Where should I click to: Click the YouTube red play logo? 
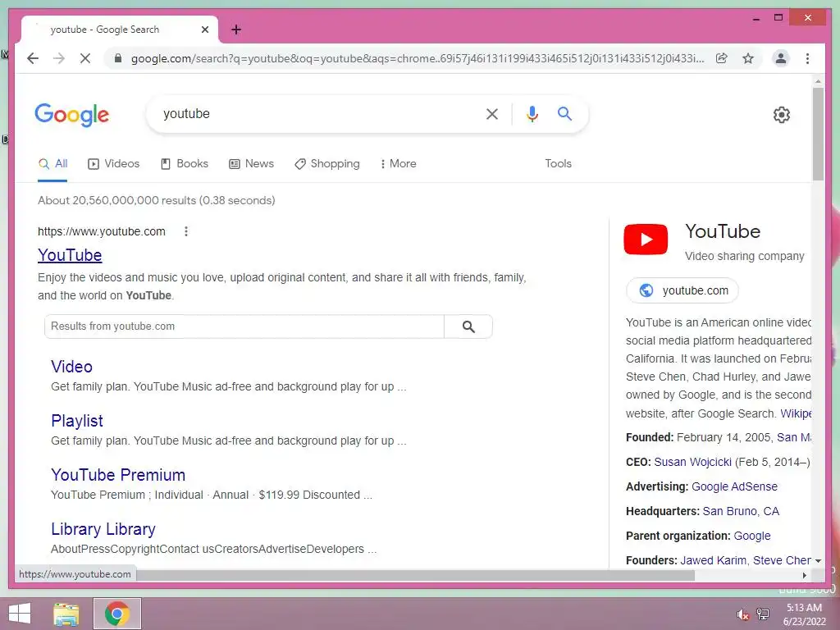646,240
